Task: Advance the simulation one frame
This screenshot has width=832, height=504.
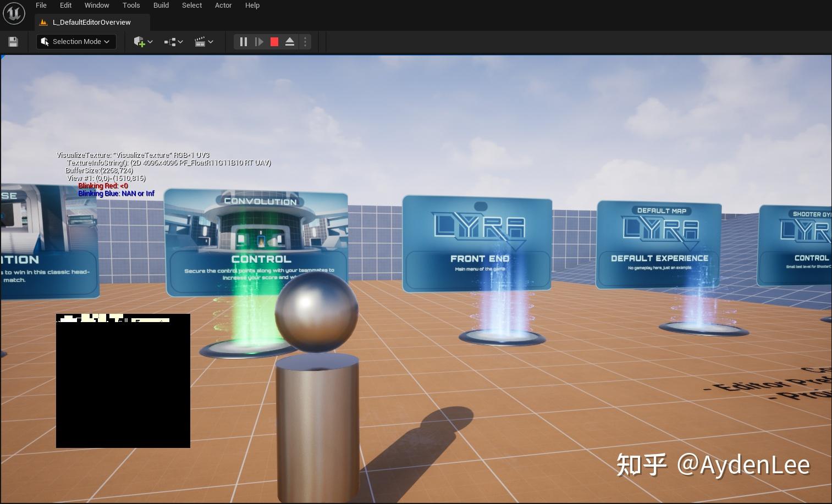Action: tap(258, 41)
